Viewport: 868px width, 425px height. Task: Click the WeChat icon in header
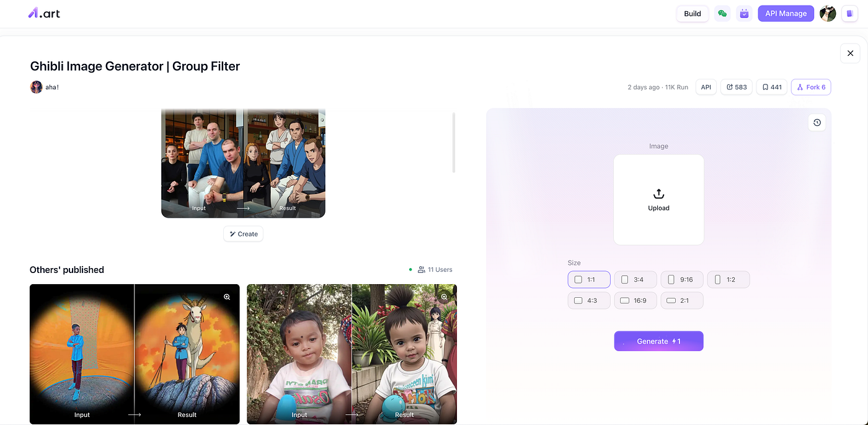722,14
